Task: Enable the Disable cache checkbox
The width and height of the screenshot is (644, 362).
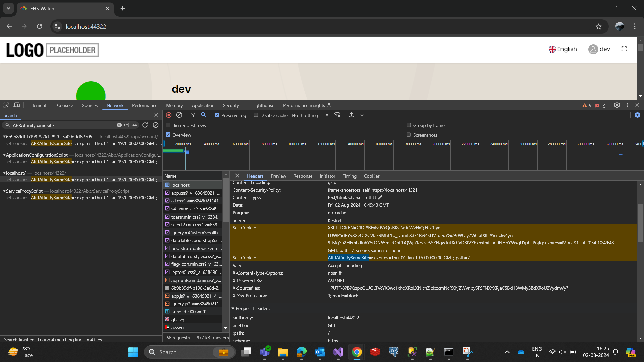Action: [256, 115]
